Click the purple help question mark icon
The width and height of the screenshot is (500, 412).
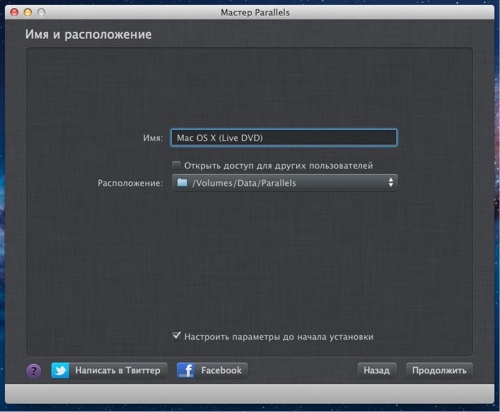[x=34, y=370]
